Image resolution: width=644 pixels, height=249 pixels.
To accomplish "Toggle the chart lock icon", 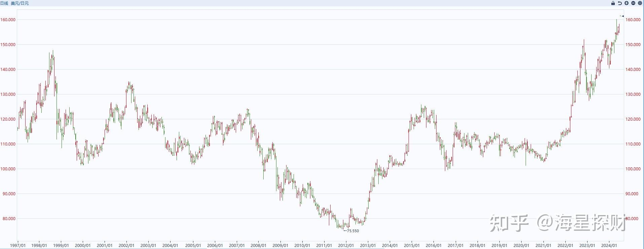I will tap(622, 3).
